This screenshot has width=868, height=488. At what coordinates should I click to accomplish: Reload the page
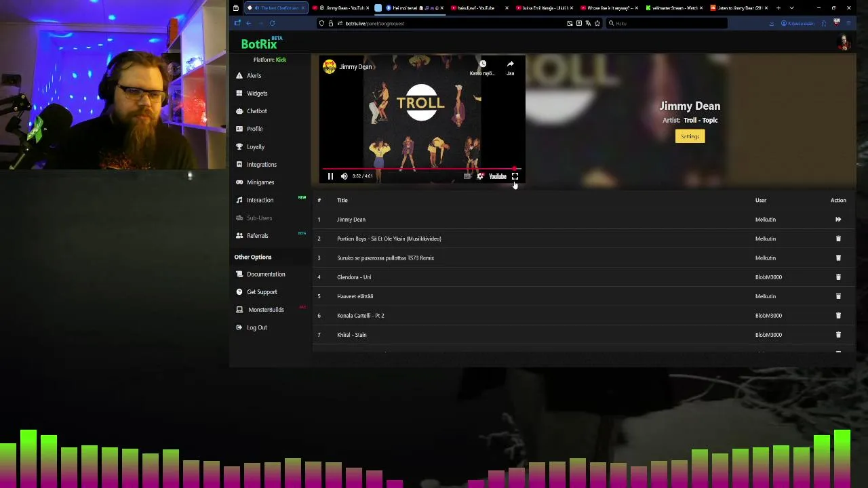(272, 23)
